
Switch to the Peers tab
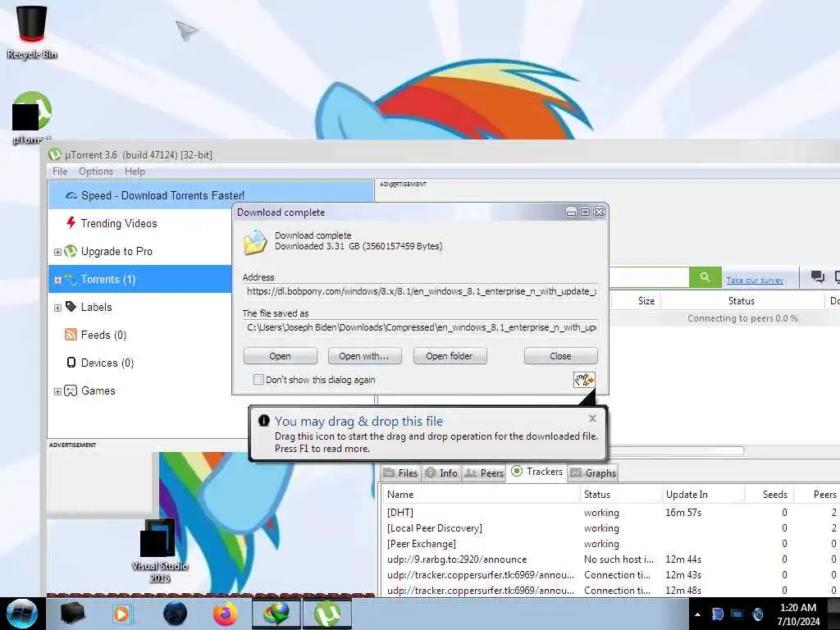coord(484,473)
